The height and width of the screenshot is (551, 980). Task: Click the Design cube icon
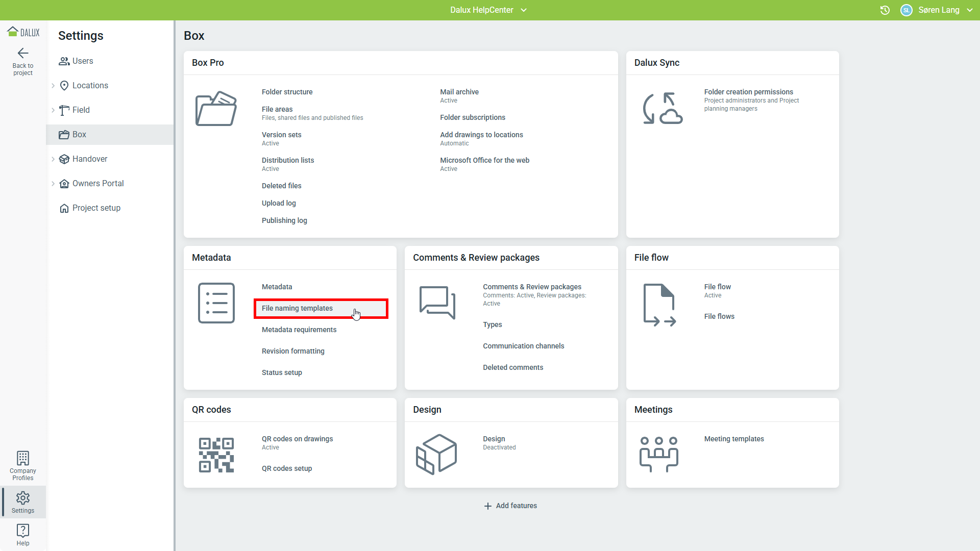tap(436, 454)
